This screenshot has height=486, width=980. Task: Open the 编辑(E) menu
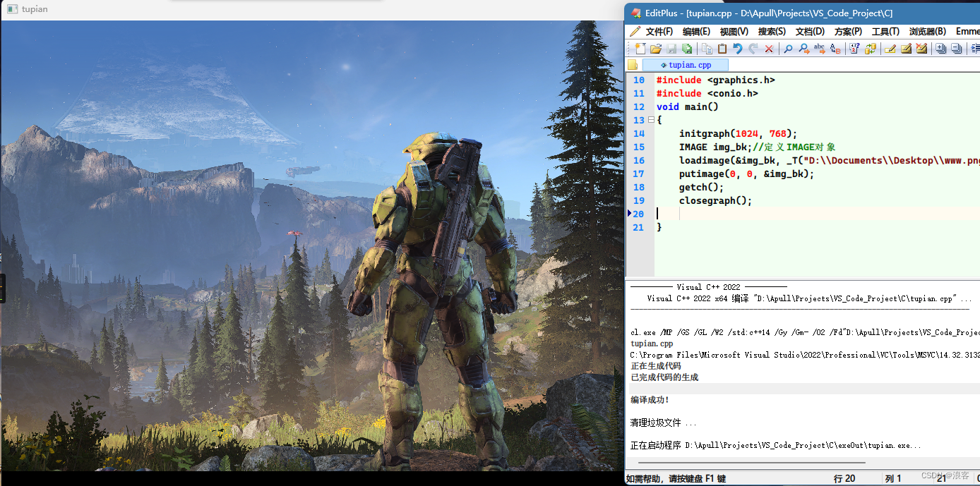pos(696,31)
